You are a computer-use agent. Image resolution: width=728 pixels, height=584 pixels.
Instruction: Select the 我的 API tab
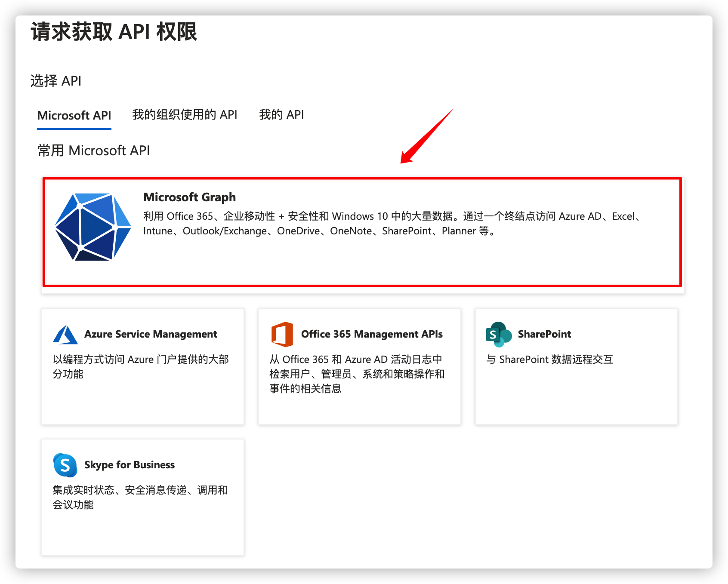point(281,115)
